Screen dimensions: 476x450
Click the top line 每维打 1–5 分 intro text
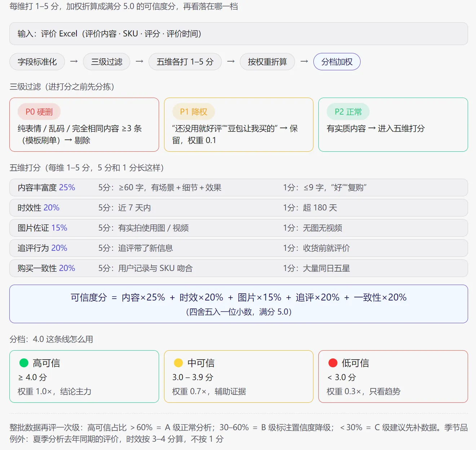[x=124, y=6]
